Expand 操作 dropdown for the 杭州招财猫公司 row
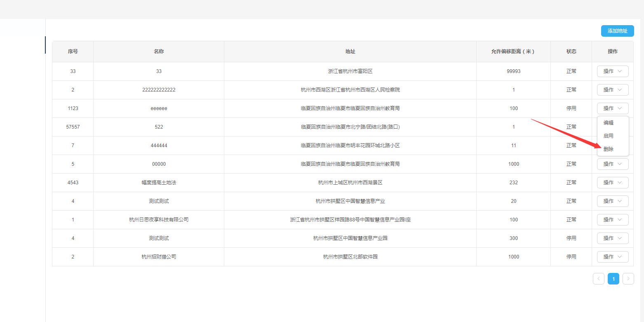This screenshot has height=322, width=644. [612, 257]
